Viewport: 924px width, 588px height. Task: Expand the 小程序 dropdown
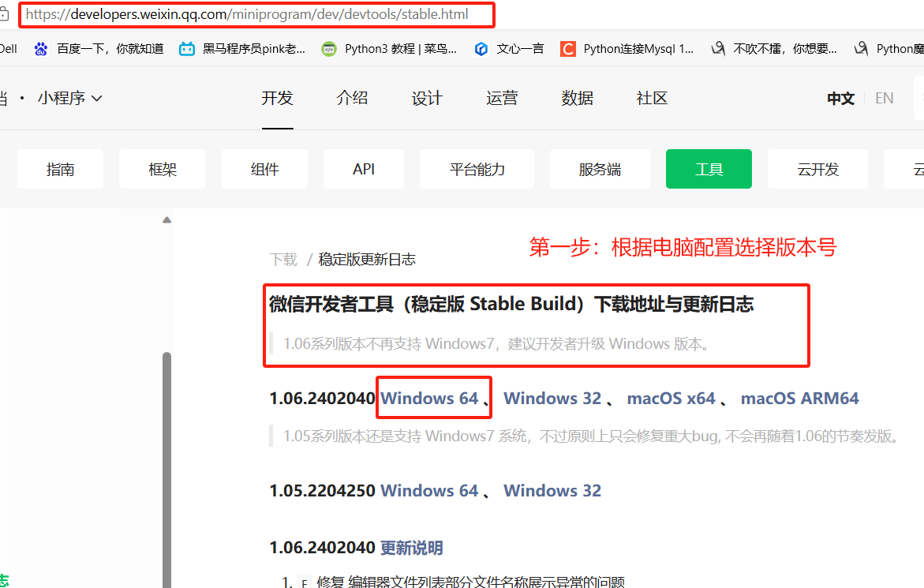pyautogui.click(x=69, y=98)
